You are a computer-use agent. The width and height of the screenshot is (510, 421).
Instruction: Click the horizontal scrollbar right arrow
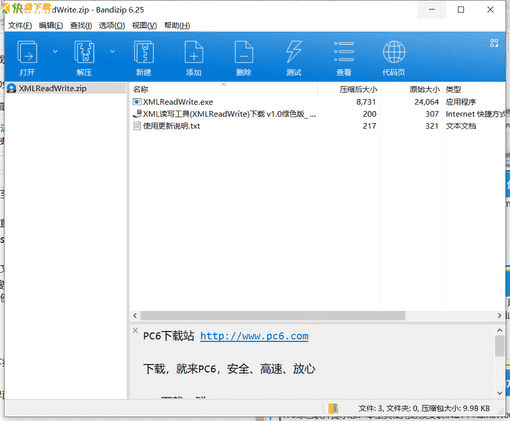coord(499,315)
